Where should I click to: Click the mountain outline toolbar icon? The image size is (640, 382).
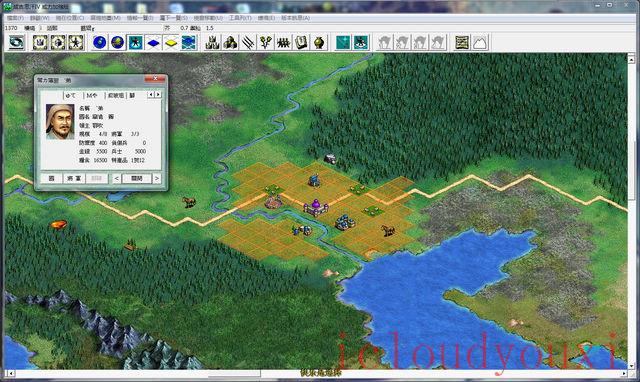click(x=480, y=42)
